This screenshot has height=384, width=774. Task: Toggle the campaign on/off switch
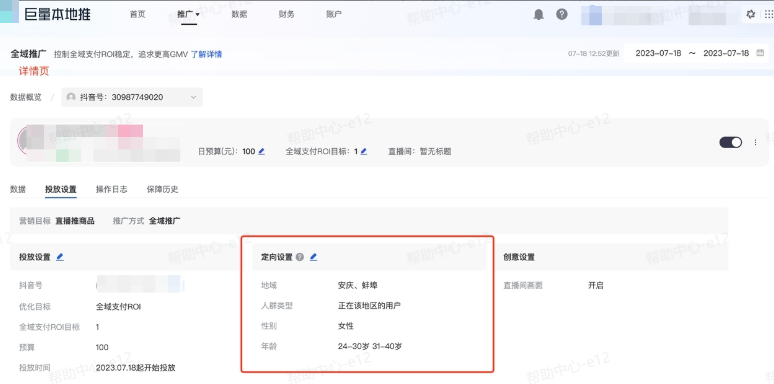pos(731,142)
